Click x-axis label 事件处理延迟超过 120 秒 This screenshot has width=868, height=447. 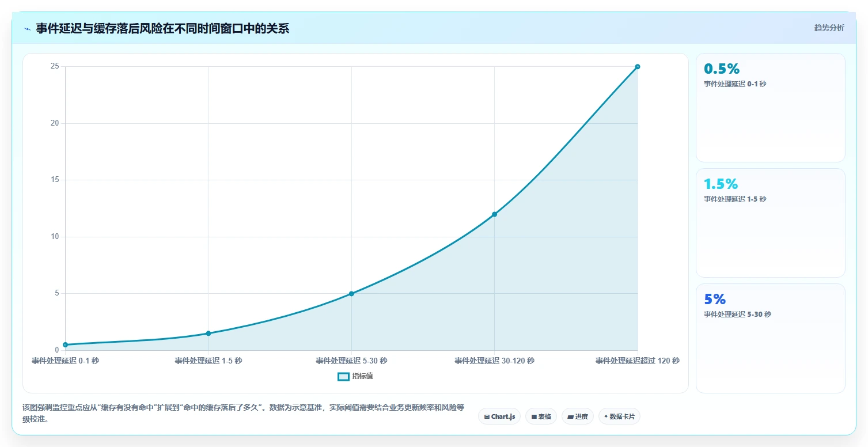point(638,361)
